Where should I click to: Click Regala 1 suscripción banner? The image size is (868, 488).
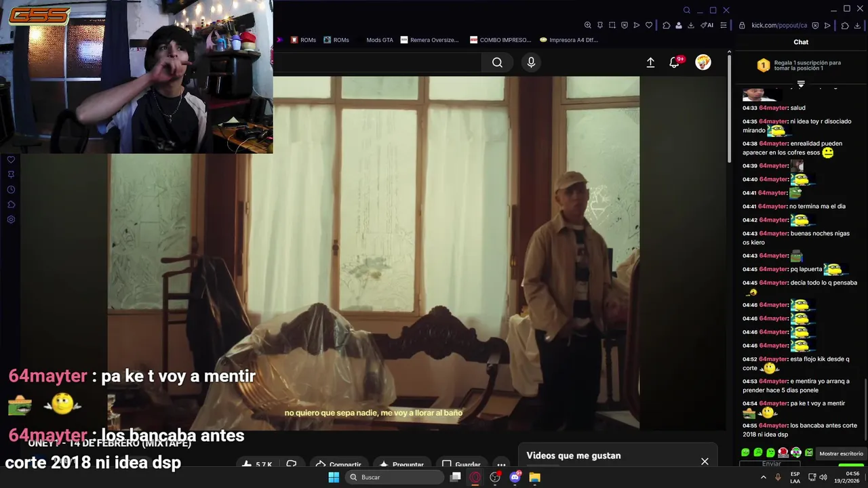(800, 65)
